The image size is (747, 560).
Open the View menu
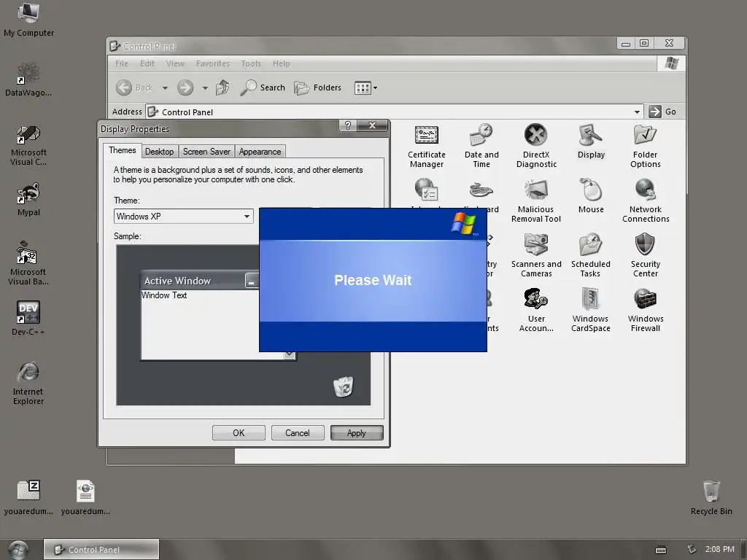click(175, 63)
